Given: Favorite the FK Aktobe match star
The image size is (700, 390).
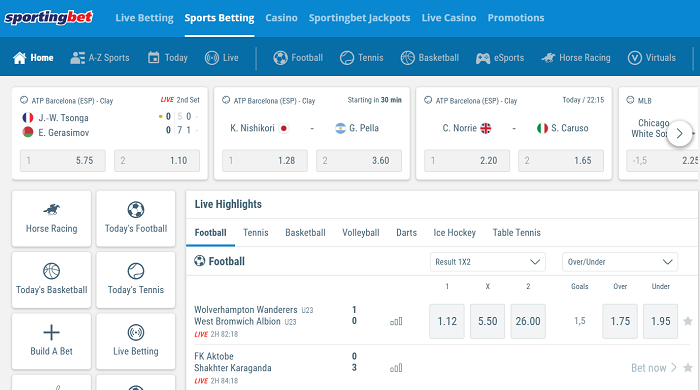Looking at the screenshot, I should coord(688,368).
